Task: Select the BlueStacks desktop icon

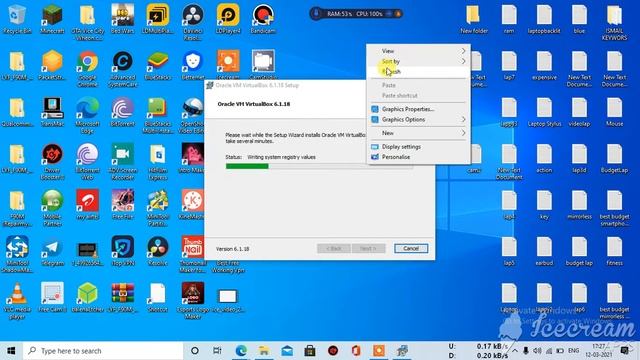Action: (158, 65)
